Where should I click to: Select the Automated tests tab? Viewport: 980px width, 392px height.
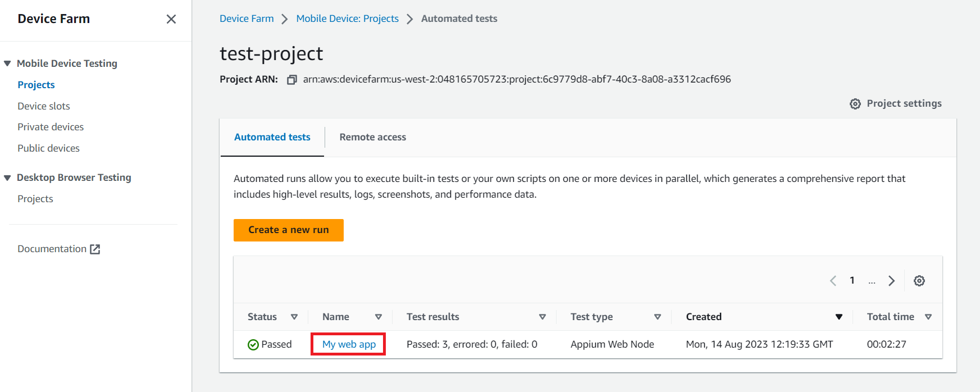[272, 137]
